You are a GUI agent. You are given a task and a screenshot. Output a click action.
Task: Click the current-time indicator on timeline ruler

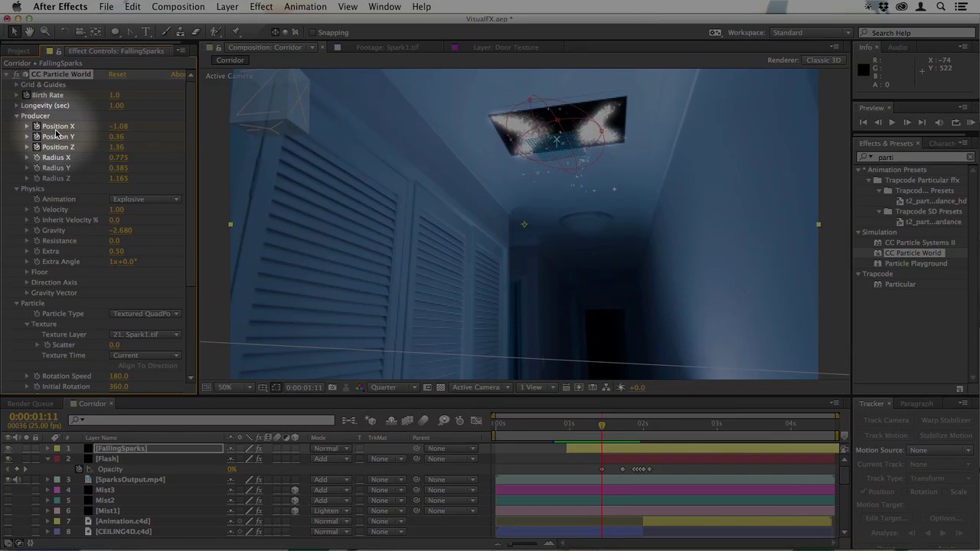pos(602,424)
